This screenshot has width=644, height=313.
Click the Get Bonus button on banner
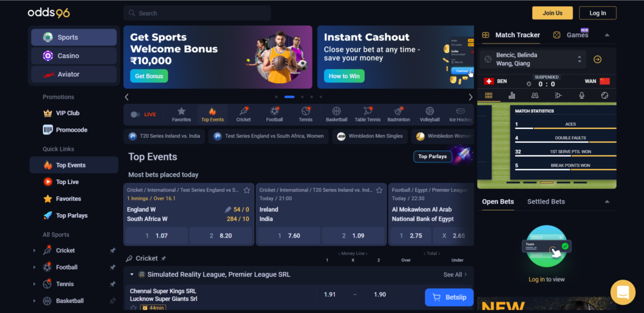point(149,76)
